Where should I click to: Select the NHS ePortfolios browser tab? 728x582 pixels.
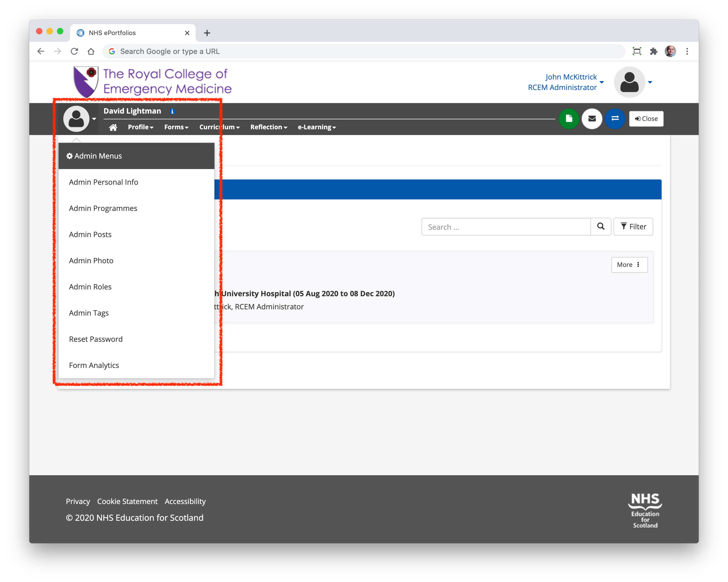(133, 33)
